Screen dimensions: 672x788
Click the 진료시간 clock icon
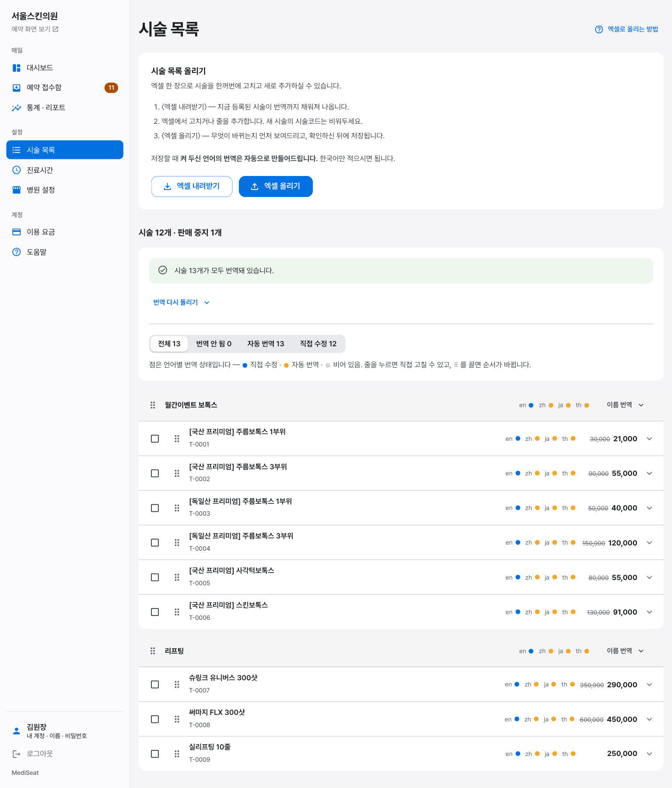[x=17, y=170]
